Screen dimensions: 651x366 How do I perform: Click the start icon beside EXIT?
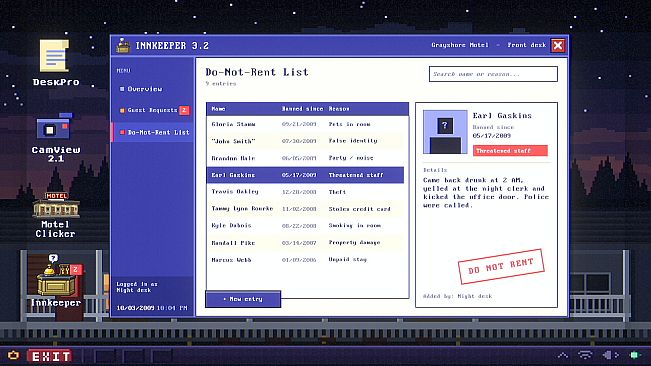coord(14,356)
